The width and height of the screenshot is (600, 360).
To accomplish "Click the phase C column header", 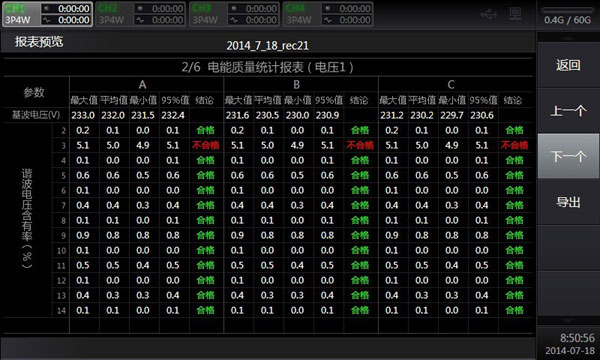I will [x=451, y=85].
